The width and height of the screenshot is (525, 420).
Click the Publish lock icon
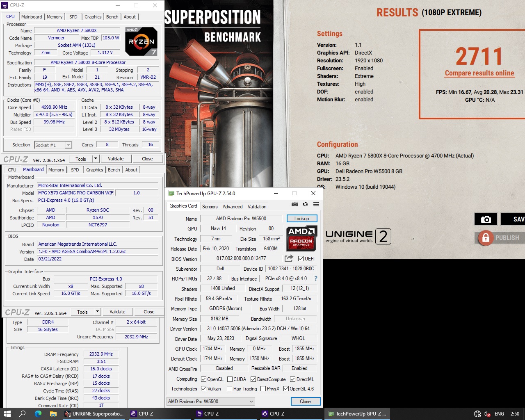coord(486,238)
